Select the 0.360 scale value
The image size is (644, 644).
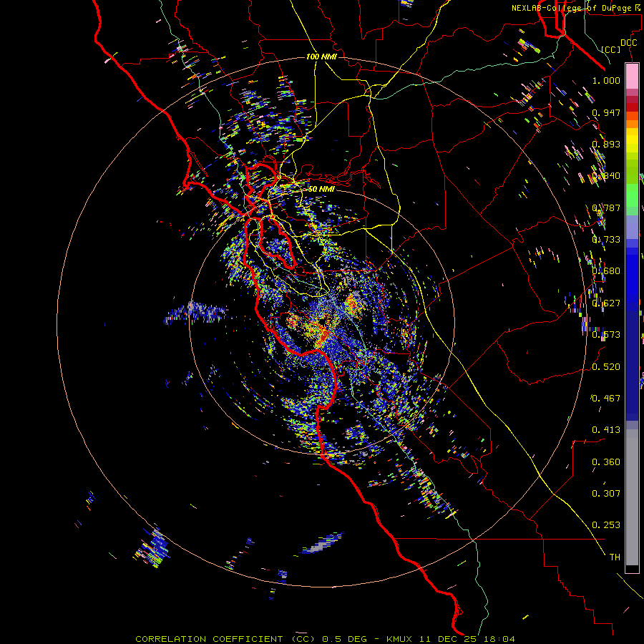[x=606, y=462]
